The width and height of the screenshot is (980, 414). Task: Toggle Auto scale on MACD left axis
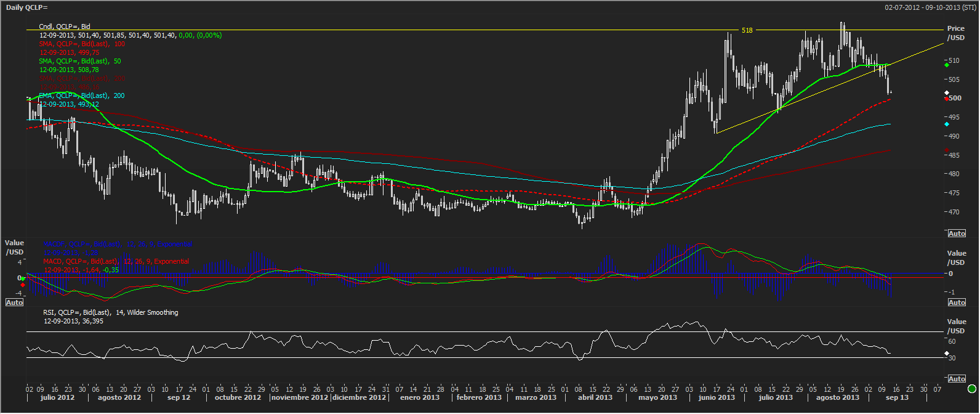click(14, 302)
